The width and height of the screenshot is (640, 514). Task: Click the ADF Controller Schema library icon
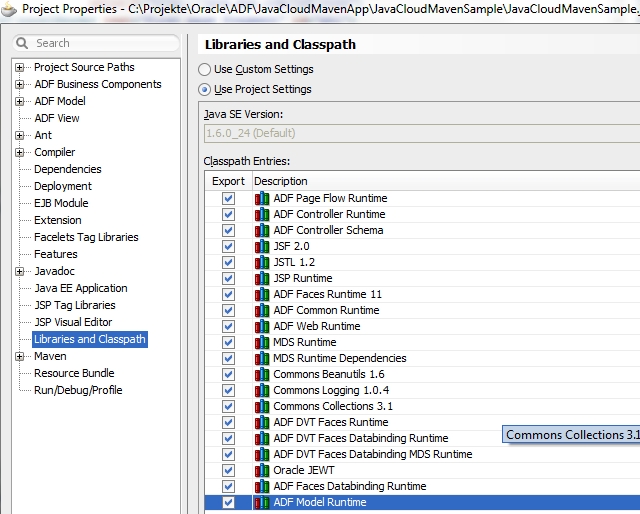click(262, 230)
